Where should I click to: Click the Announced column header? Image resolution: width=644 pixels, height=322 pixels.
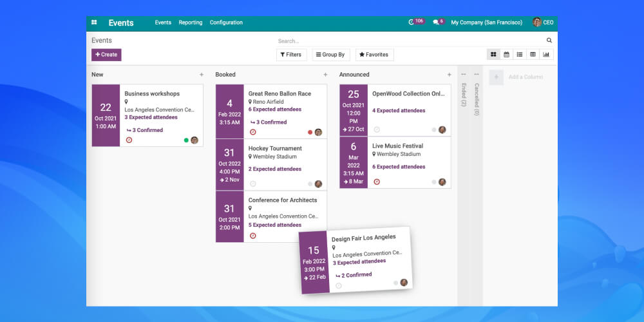[x=354, y=75]
